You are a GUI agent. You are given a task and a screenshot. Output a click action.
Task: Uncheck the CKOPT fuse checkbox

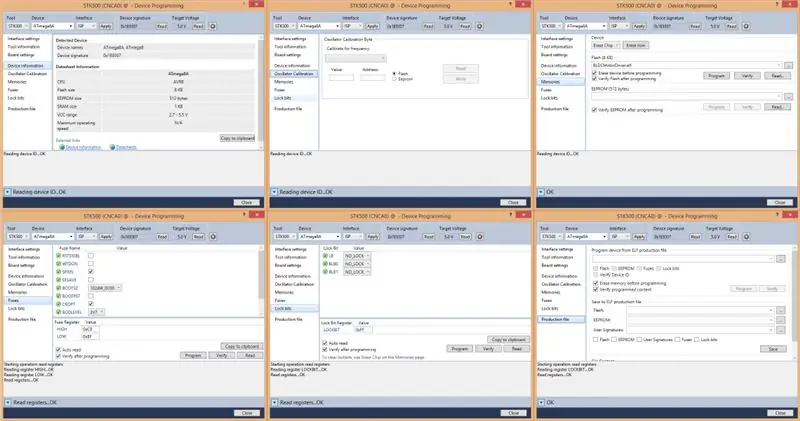pyautogui.click(x=91, y=304)
